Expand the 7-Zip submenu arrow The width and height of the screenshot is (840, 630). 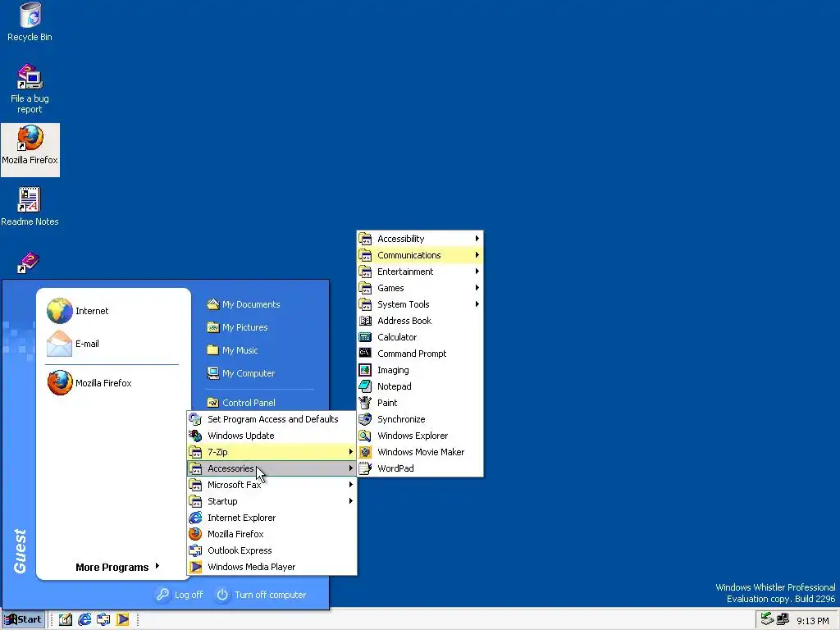(351, 452)
